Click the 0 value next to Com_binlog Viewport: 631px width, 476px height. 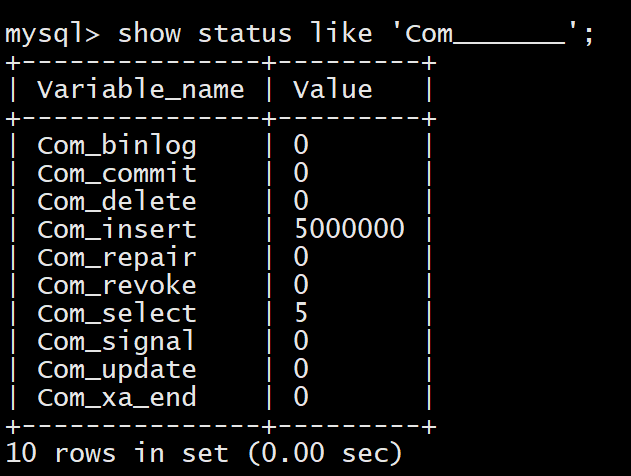(x=301, y=145)
